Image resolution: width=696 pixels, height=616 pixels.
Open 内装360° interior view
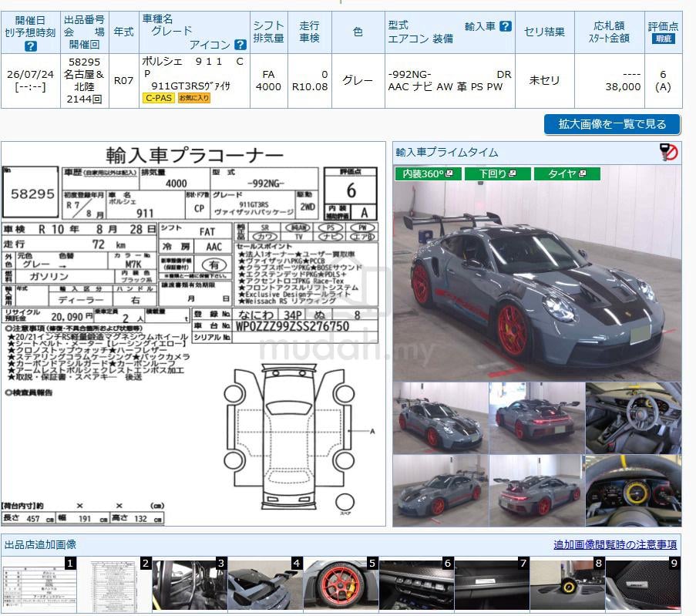(428, 173)
